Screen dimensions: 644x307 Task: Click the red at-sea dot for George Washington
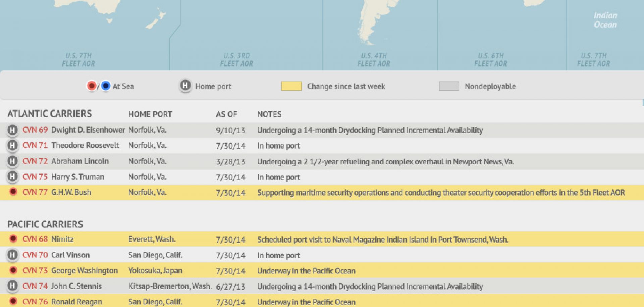click(x=13, y=270)
